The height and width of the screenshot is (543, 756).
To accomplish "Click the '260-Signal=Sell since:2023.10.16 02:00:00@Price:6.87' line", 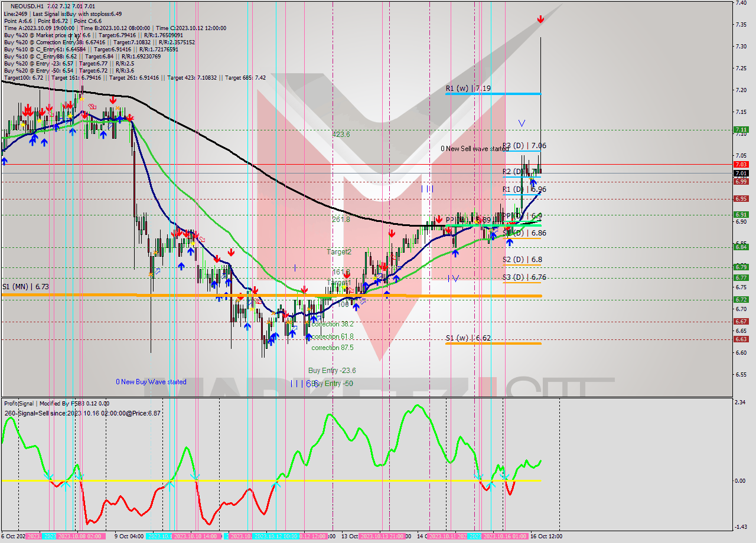I will [82, 413].
